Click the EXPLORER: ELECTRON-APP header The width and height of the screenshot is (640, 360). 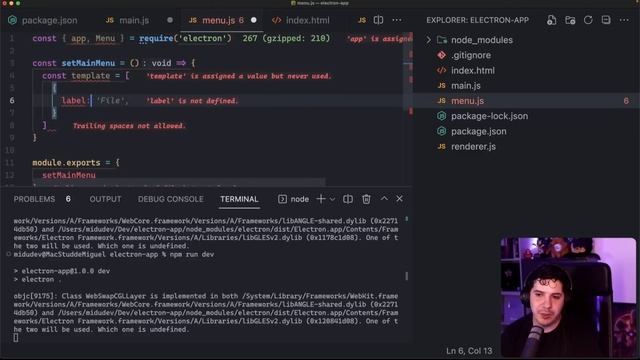coord(478,20)
